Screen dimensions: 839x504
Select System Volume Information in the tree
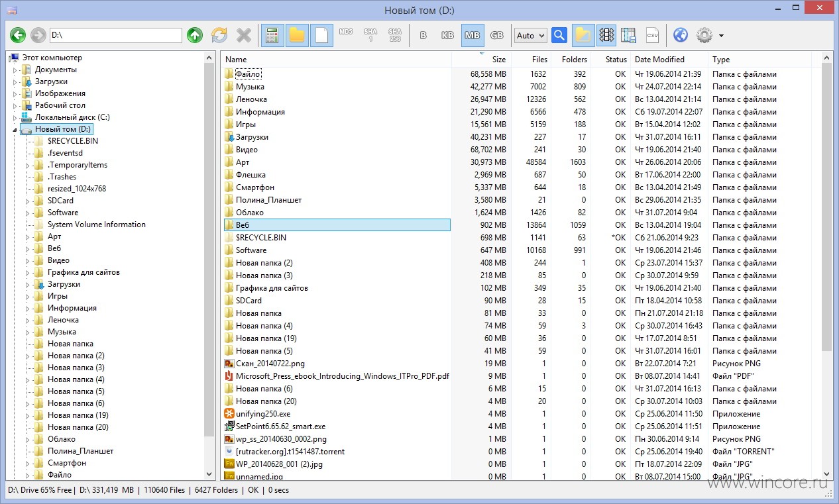click(97, 225)
